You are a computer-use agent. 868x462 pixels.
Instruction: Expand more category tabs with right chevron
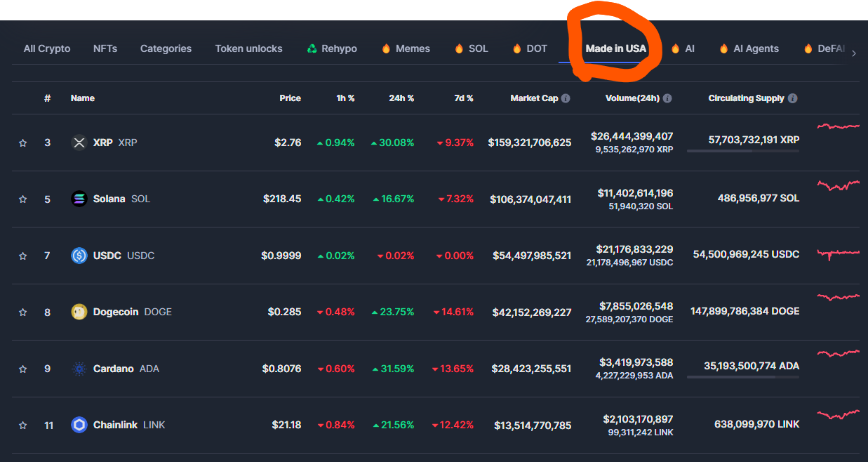point(853,53)
